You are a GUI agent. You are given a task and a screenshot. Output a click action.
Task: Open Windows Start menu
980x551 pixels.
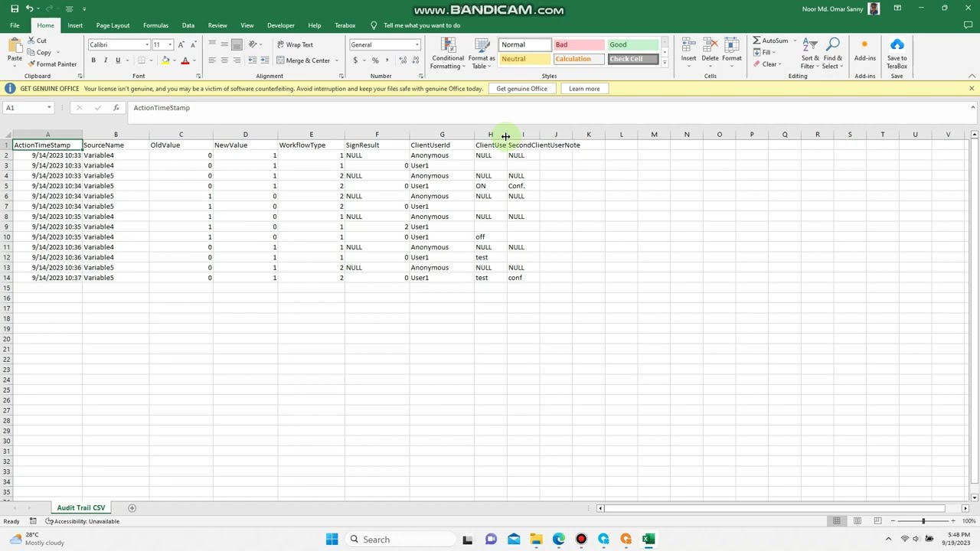click(x=332, y=540)
